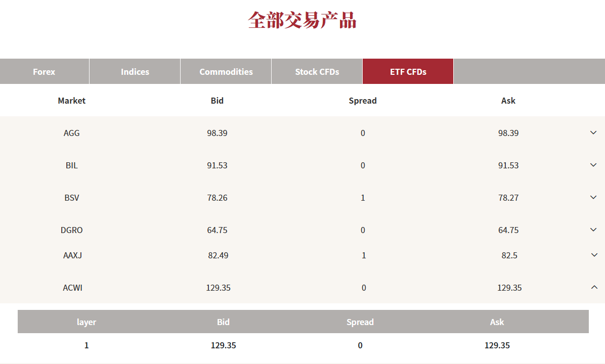Click the Market column header
Viewport: 605px width, 364px height.
point(72,101)
